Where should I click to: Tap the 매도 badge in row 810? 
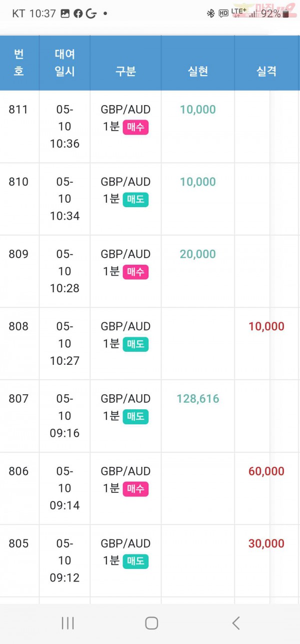[135, 200]
